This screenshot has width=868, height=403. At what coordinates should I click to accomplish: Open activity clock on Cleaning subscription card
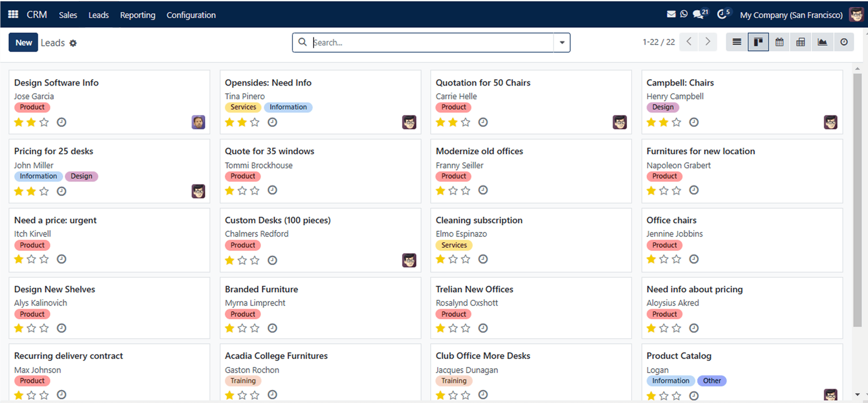coord(483,259)
